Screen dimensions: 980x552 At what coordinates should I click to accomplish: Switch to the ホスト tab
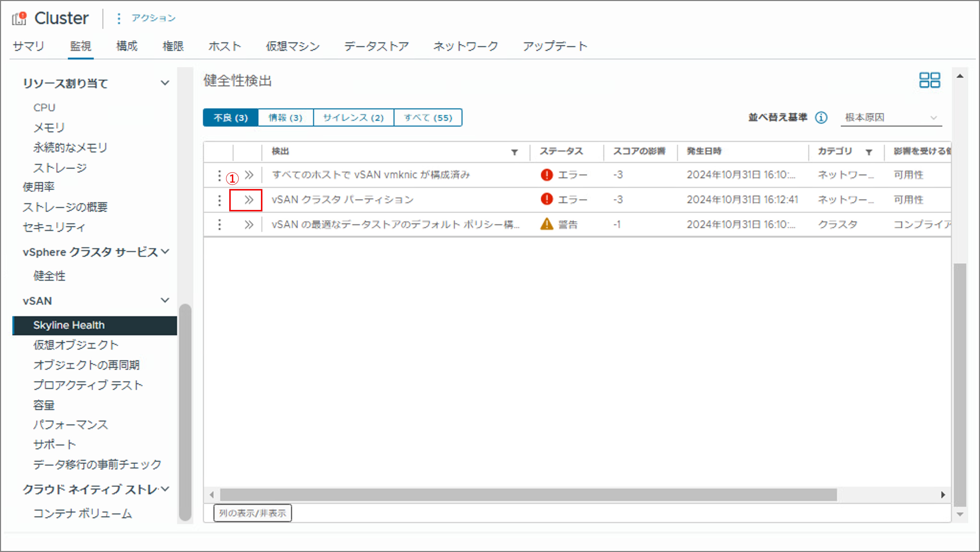(225, 46)
